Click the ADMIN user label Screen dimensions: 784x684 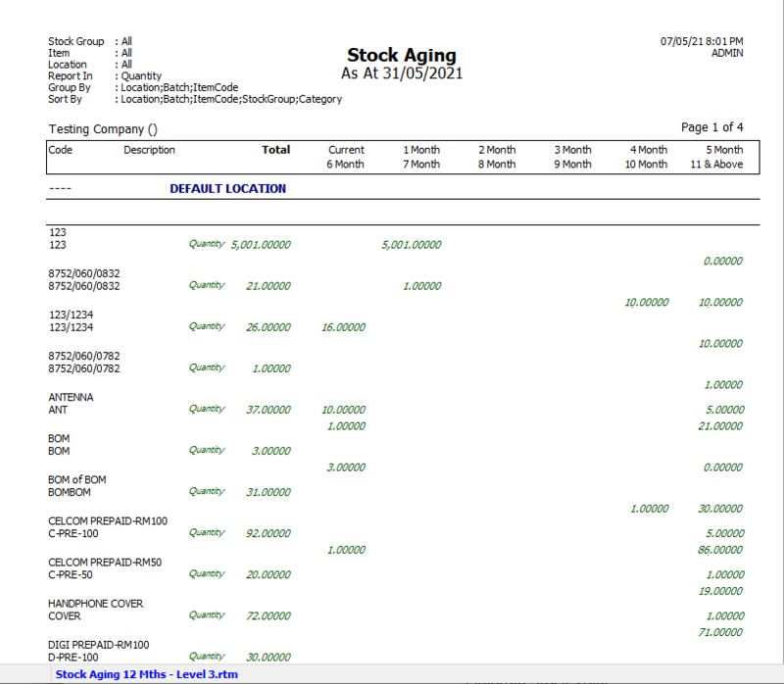tap(726, 53)
